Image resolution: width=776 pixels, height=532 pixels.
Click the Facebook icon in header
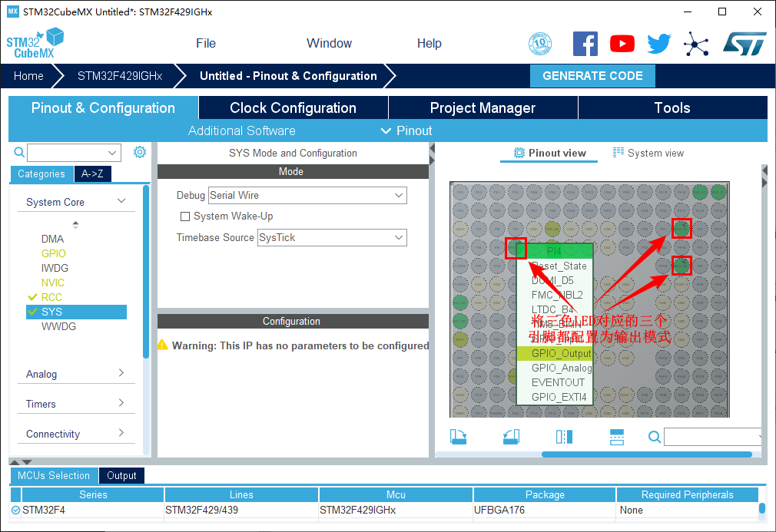coord(585,44)
